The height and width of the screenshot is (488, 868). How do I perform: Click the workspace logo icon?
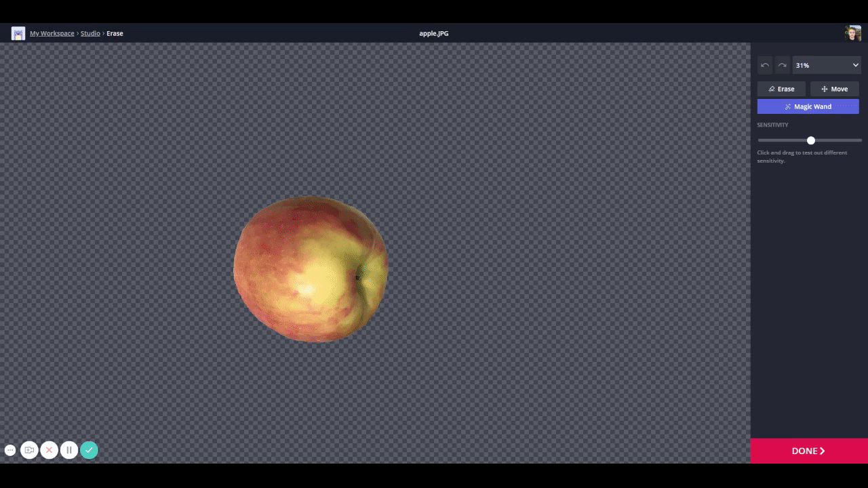tap(18, 33)
